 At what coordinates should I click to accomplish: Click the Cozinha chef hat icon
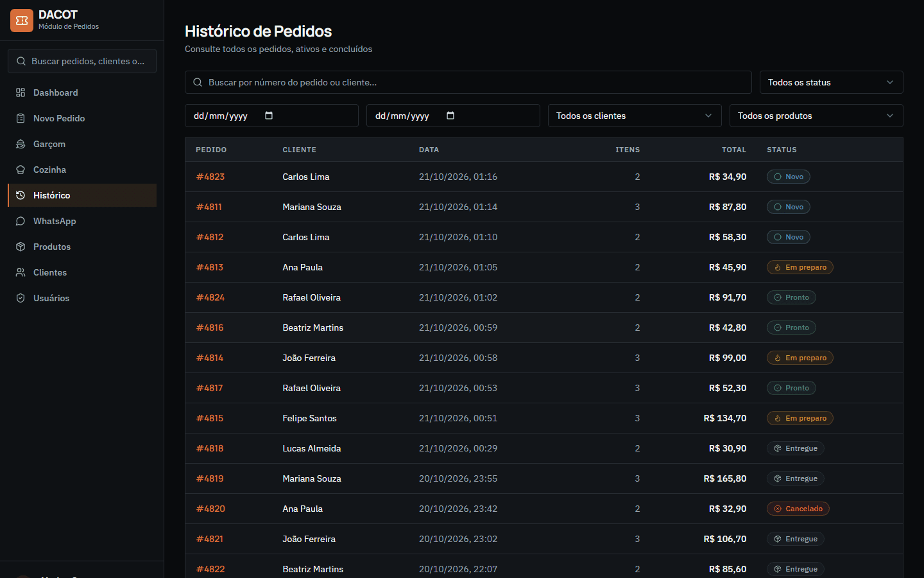tap(21, 170)
